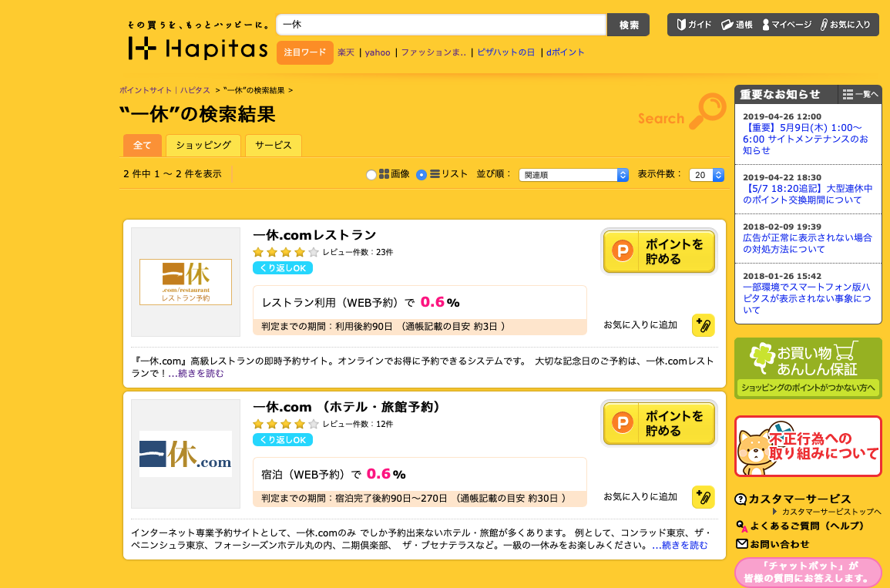Click the レビュー件数：23件 text
The image size is (890, 588).
click(x=358, y=253)
